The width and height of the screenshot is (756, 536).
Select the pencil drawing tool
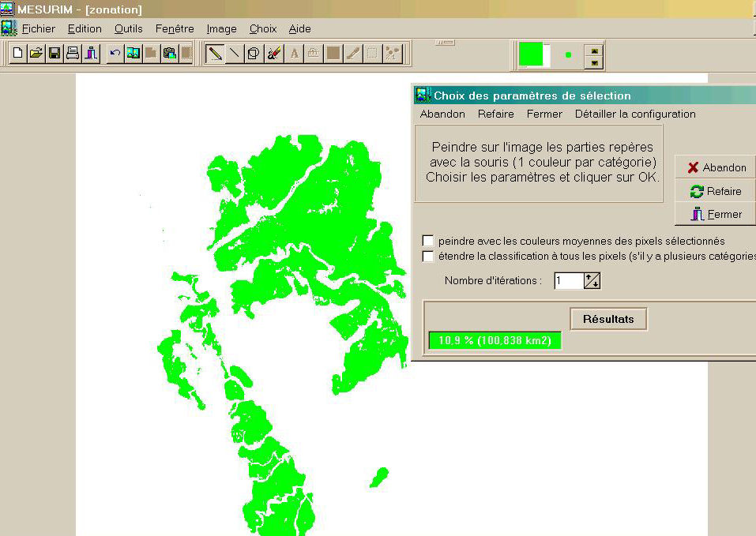tap(214, 54)
